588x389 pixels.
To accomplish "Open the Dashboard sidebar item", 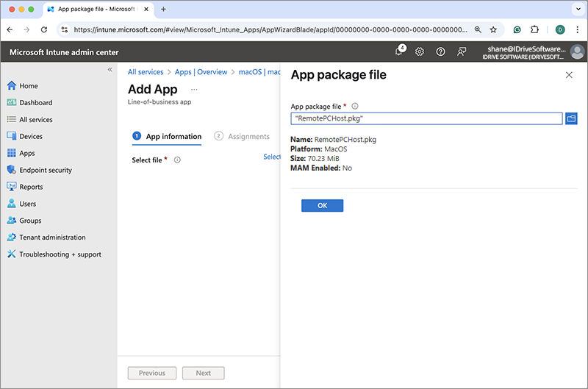I will click(x=35, y=103).
